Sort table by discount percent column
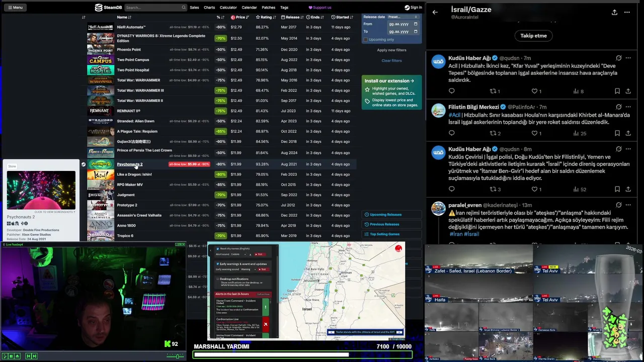Viewport: 644px width, 362px height. coord(220,17)
